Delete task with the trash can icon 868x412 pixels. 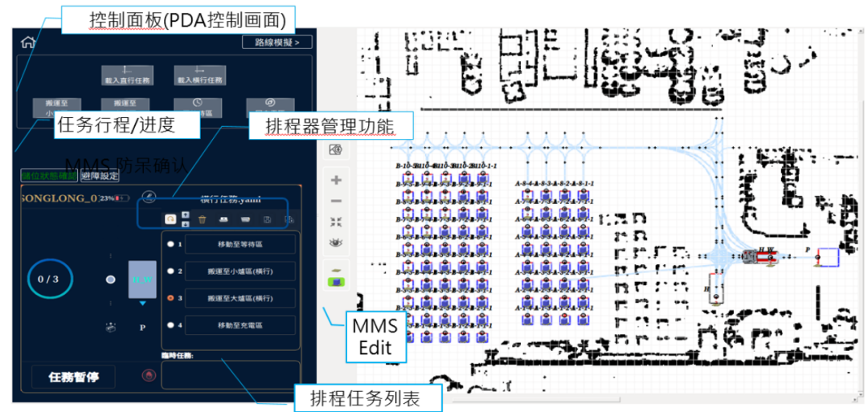pyautogui.click(x=203, y=218)
